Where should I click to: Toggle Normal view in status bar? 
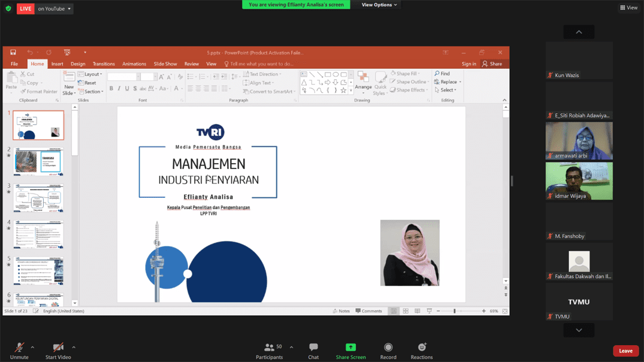pyautogui.click(x=394, y=311)
